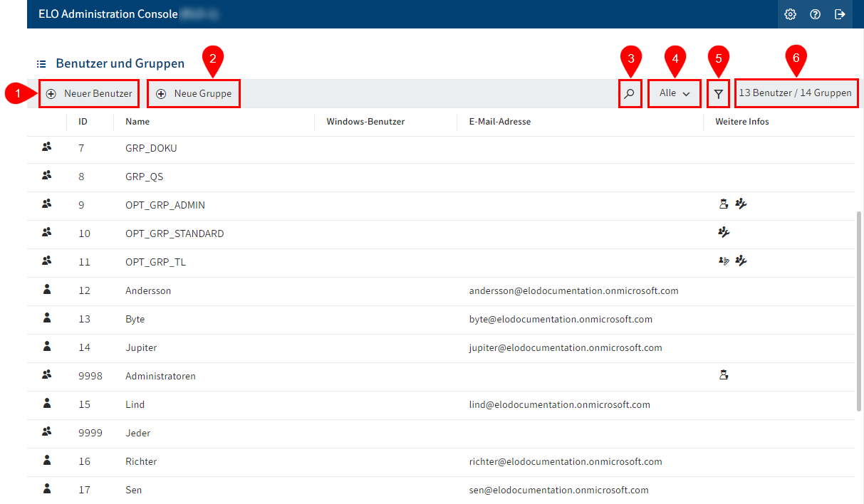This screenshot has height=504, width=864.
Task: Click Neue Gruppe button
Action: click(x=194, y=93)
